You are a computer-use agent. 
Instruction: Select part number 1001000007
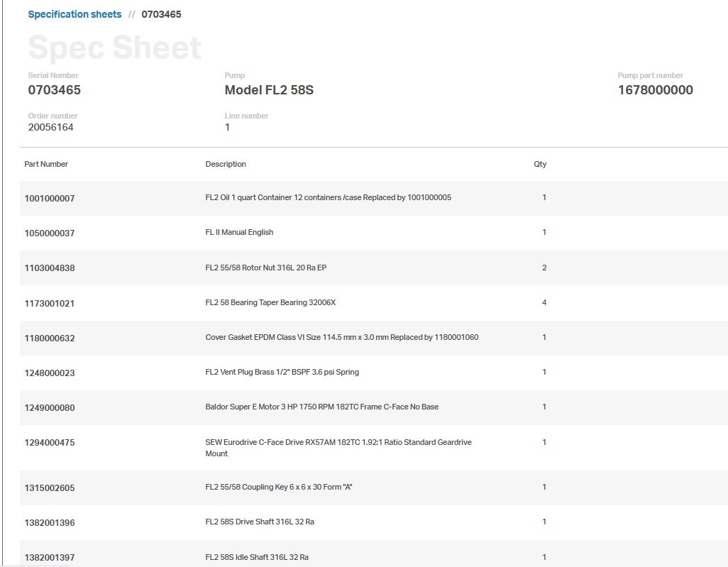50,199
